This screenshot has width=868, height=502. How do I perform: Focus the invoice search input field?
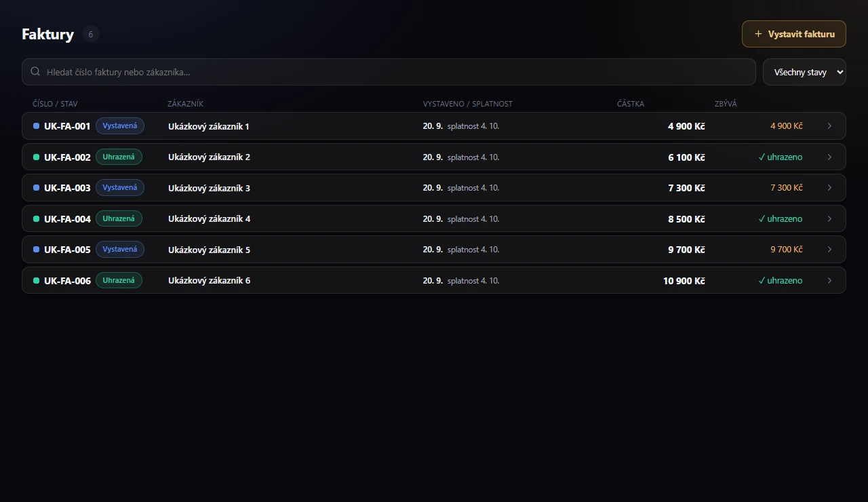coord(389,72)
